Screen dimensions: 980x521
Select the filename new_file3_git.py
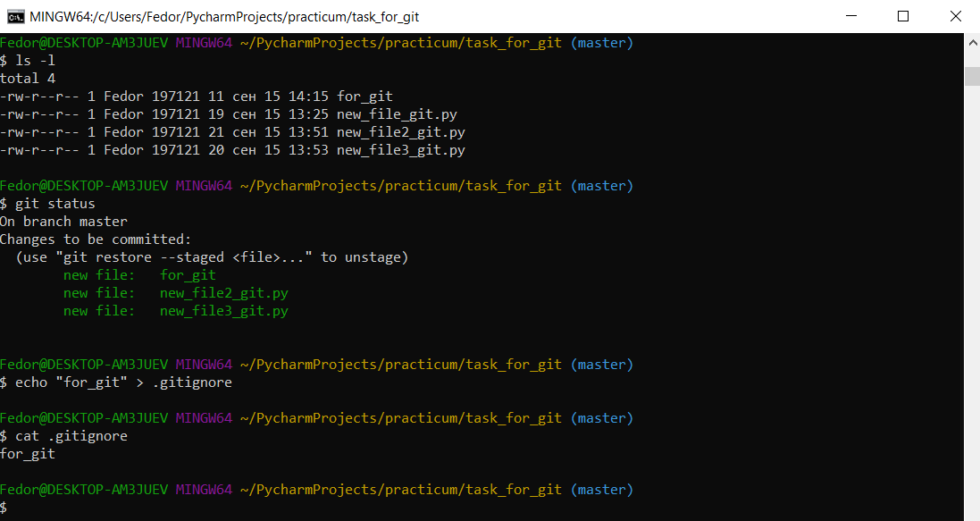pos(399,149)
